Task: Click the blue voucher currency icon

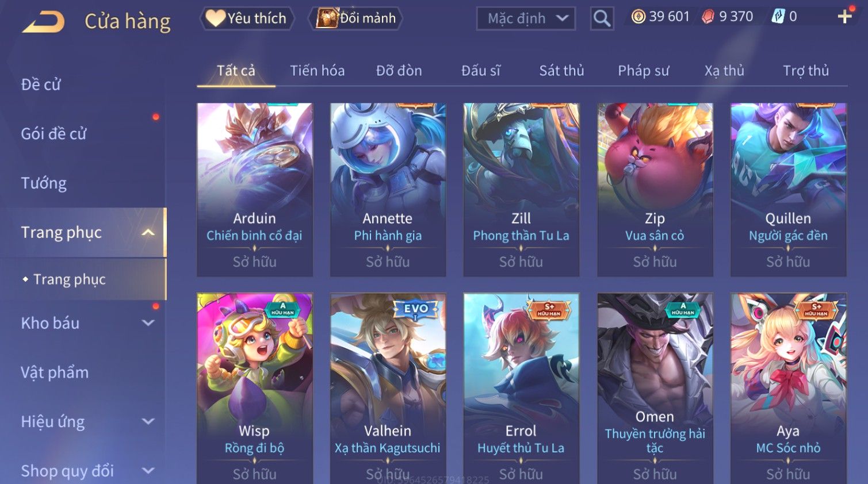Action: pos(778,17)
